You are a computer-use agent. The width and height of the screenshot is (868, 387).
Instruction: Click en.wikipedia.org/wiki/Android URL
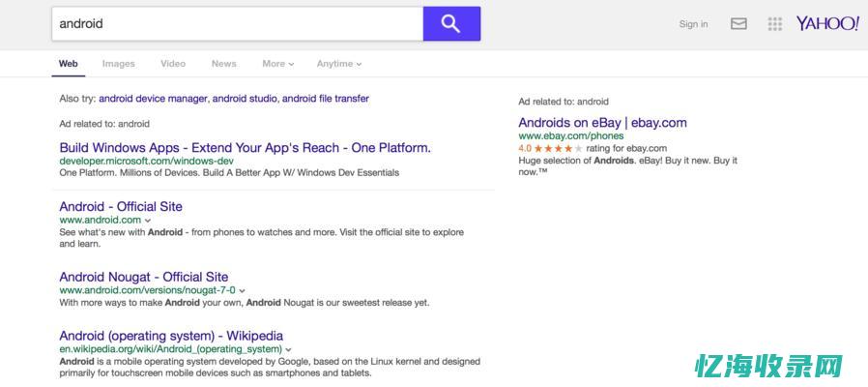[170, 349]
